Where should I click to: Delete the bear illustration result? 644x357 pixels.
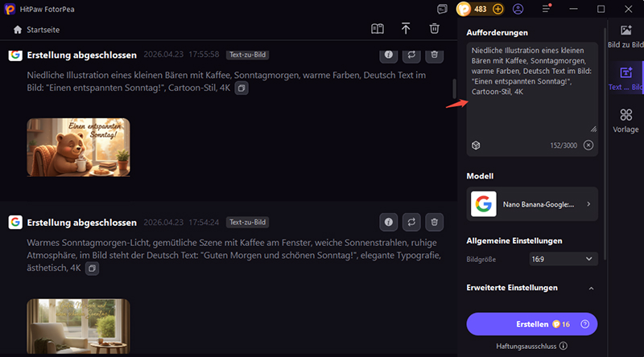[435, 55]
